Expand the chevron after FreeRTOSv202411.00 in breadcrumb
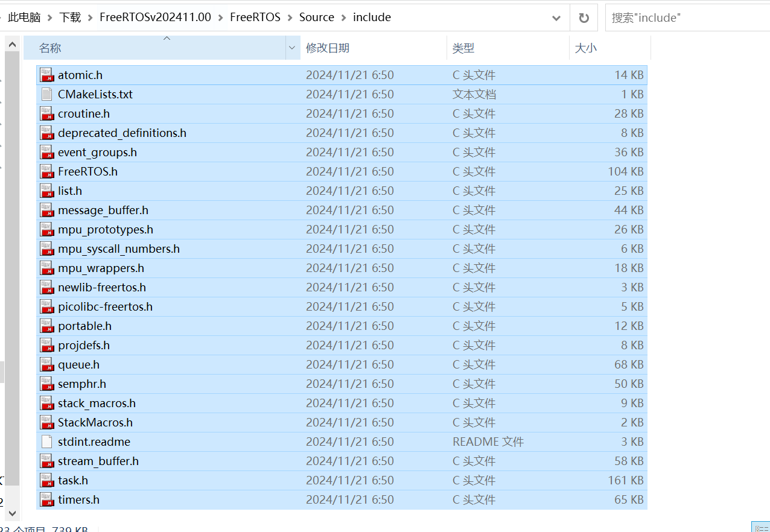 [221, 17]
